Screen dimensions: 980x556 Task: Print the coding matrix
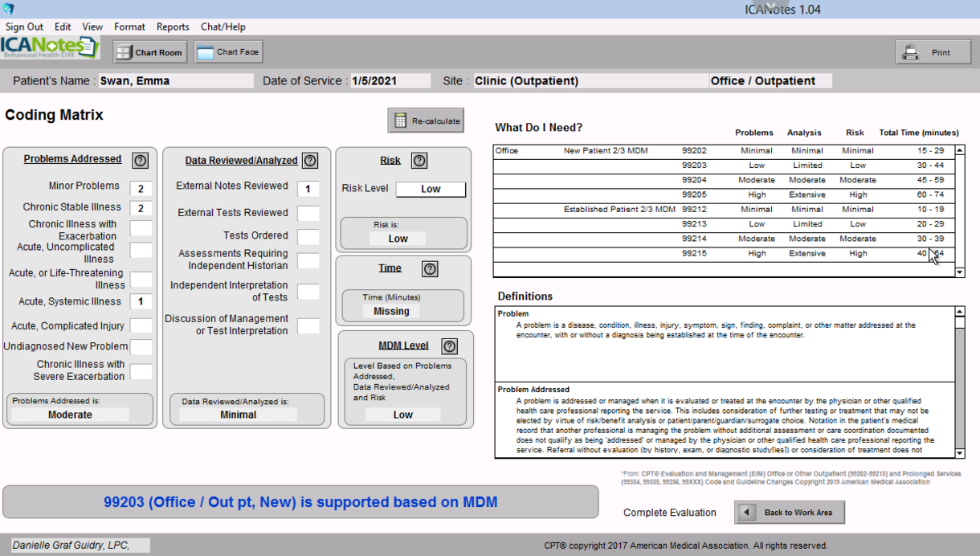pos(933,52)
